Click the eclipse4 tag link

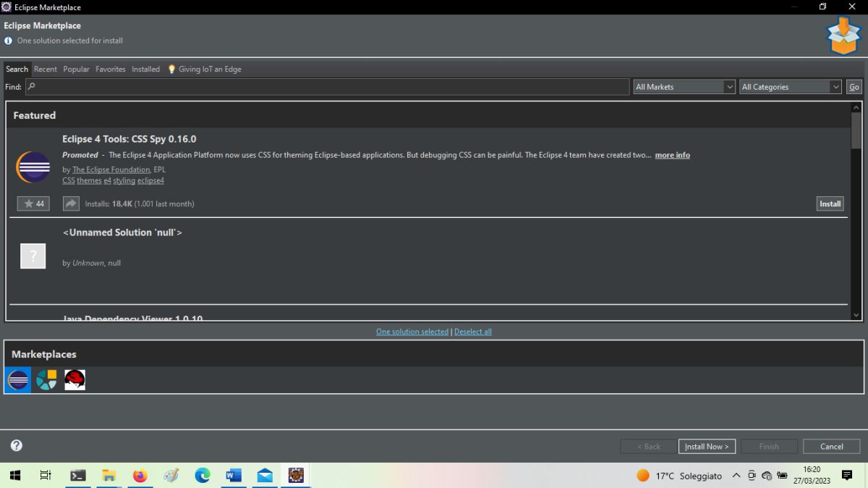click(150, 180)
